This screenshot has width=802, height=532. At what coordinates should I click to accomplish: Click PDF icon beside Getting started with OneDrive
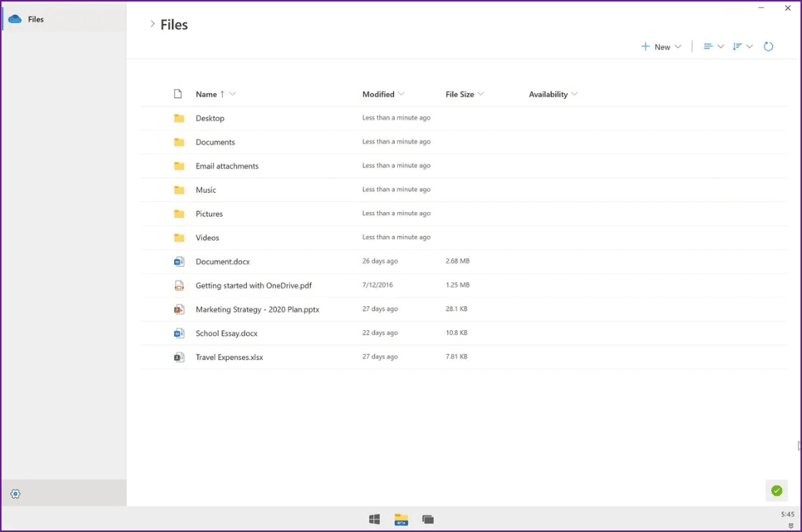179,285
